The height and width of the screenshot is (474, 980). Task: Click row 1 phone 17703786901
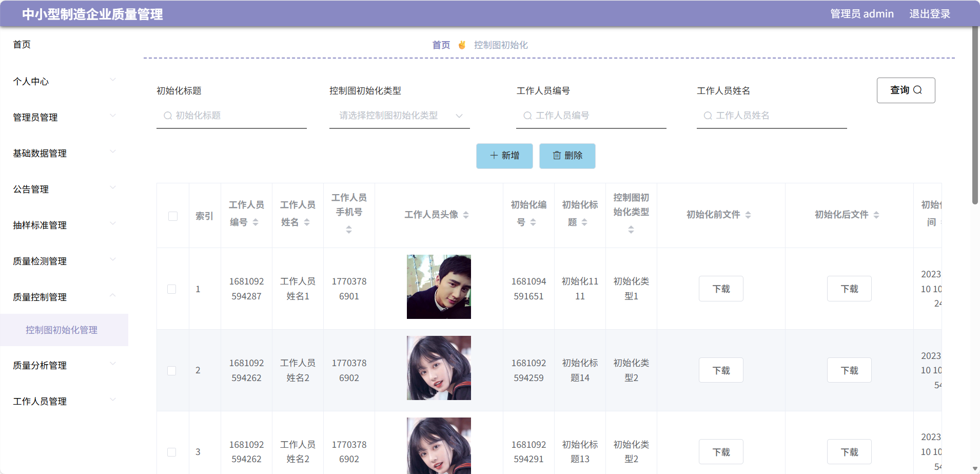tap(349, 289)
